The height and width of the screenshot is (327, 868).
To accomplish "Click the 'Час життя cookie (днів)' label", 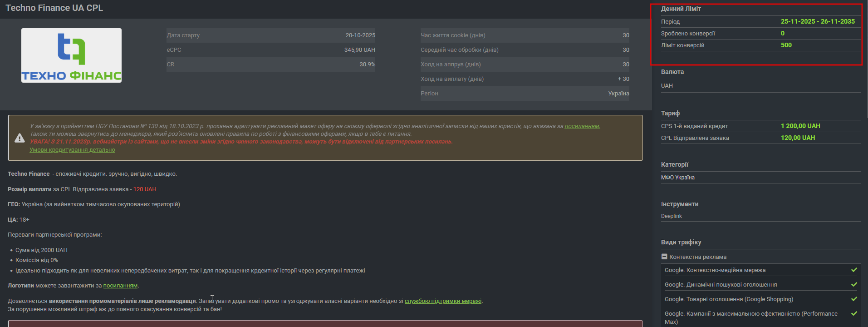I will [453, 35].
